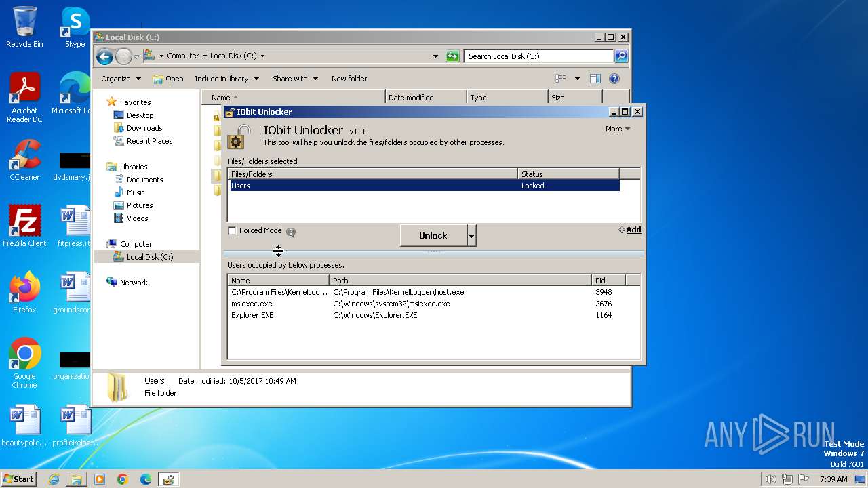Change the view using the views icon
Screen dimensions: 868x488
click(x=561, y=79)
